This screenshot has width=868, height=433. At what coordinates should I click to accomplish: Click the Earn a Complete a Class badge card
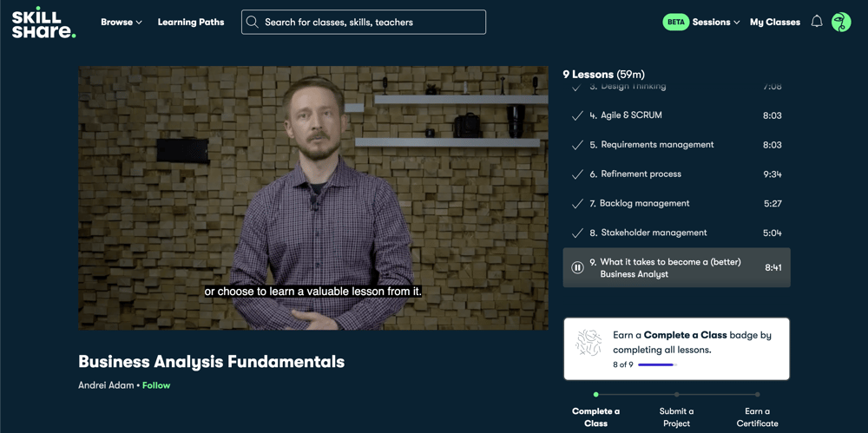pos(676,349)
